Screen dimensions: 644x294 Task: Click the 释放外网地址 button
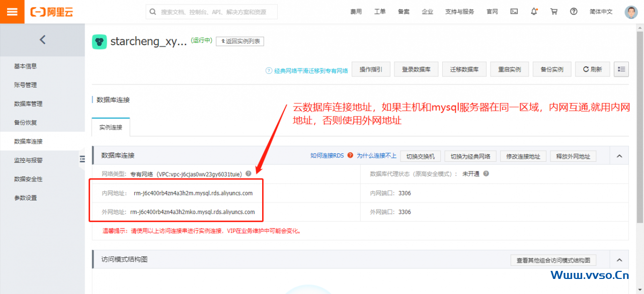tap(573, 156)
